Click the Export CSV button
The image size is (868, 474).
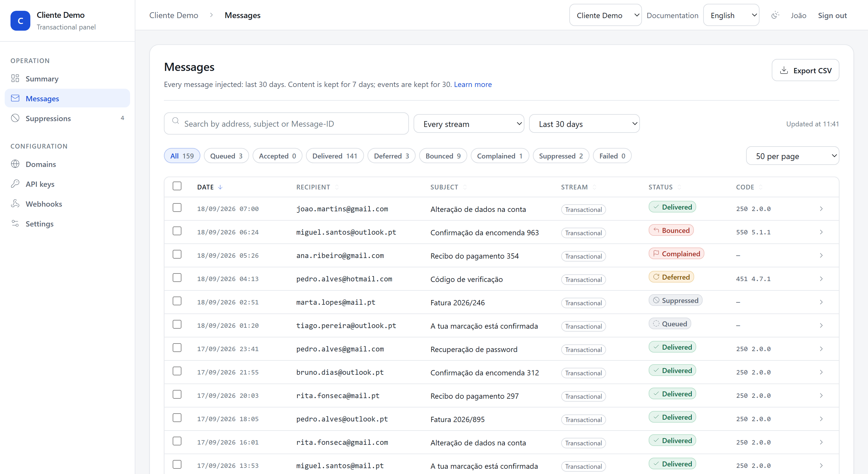[x=805, y=70]
